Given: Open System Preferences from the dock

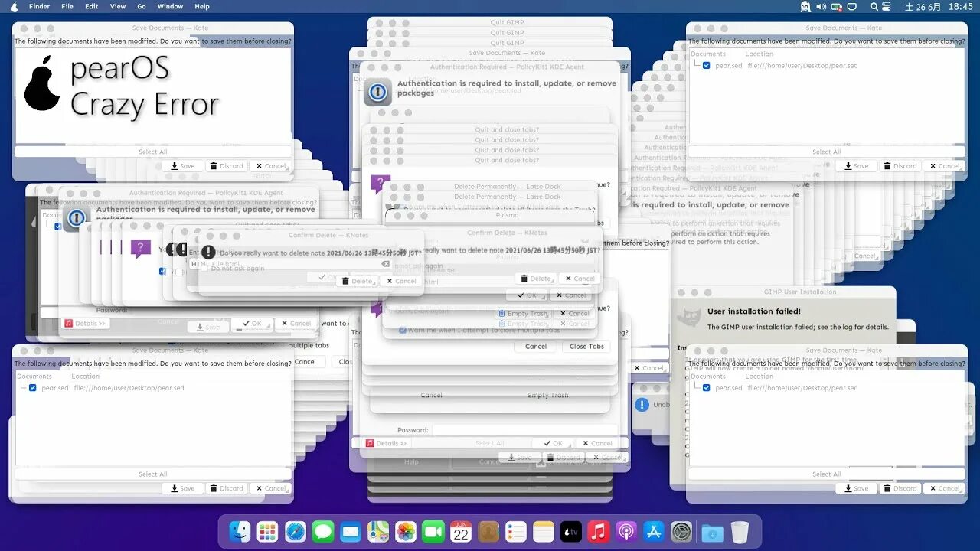Looking at the screenshot, I should (x=681, y=532).
